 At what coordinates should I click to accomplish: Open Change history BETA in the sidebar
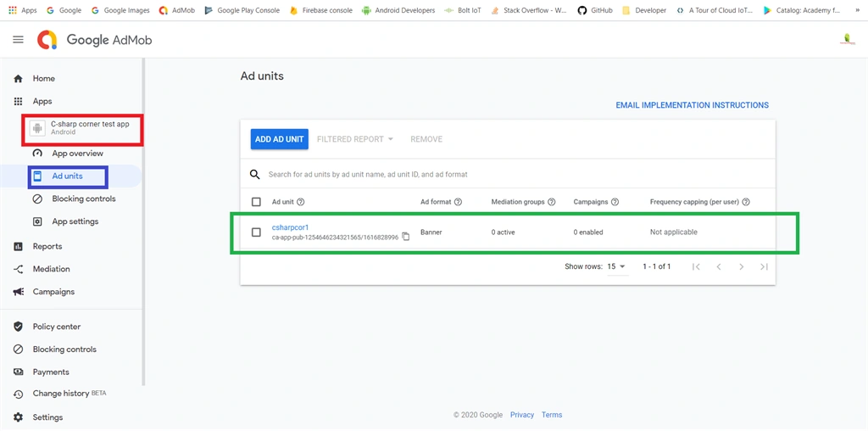point(70,394)
